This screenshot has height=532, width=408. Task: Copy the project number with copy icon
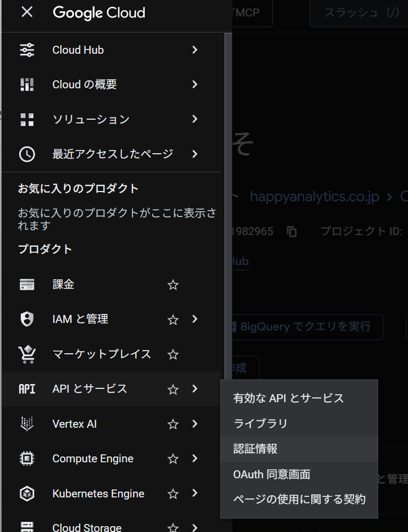click(x=292, y=231)
